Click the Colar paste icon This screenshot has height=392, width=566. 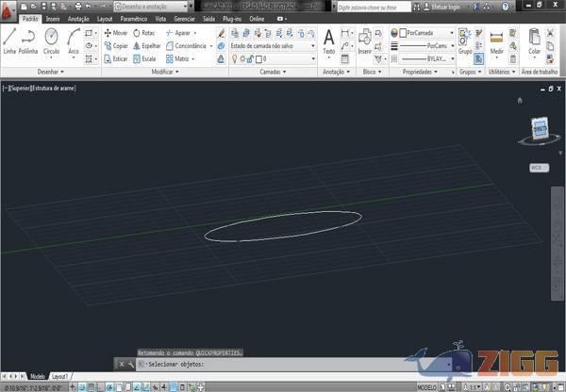pyautogui.click(x=535, y=41)
